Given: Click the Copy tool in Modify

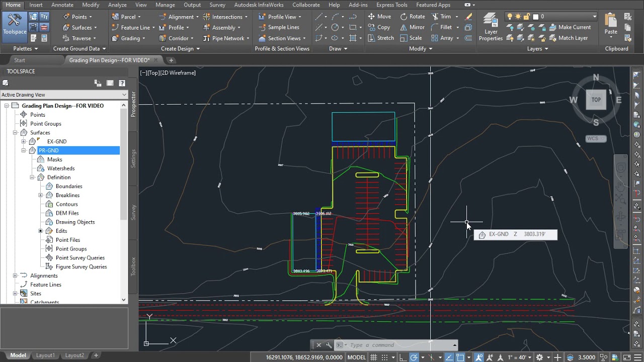Looking at the screenshot, I should pyautogui.click(x=379, y=27).
